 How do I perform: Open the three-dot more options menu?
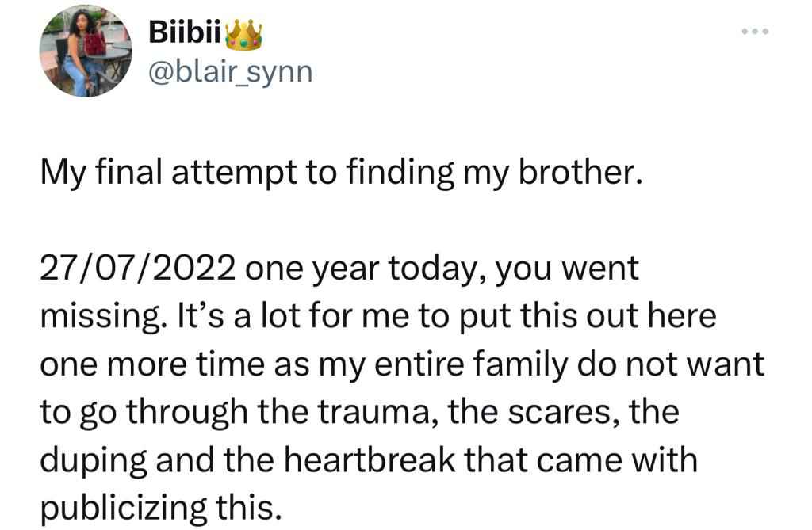click(755, 32)
